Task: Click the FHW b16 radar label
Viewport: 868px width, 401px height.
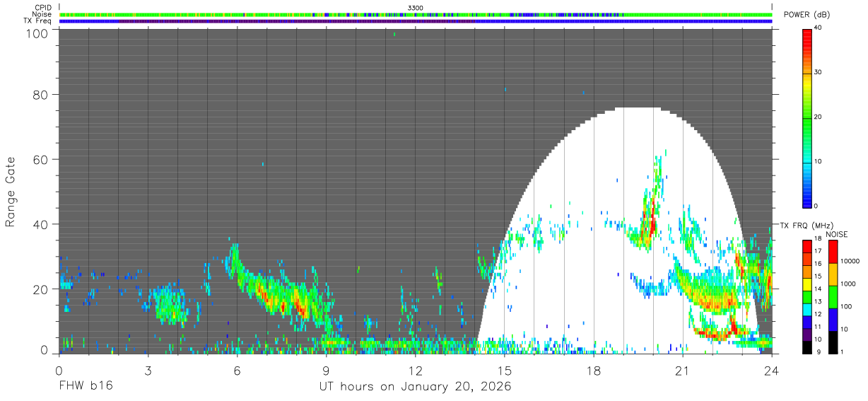Action: [x=86, y=387]
